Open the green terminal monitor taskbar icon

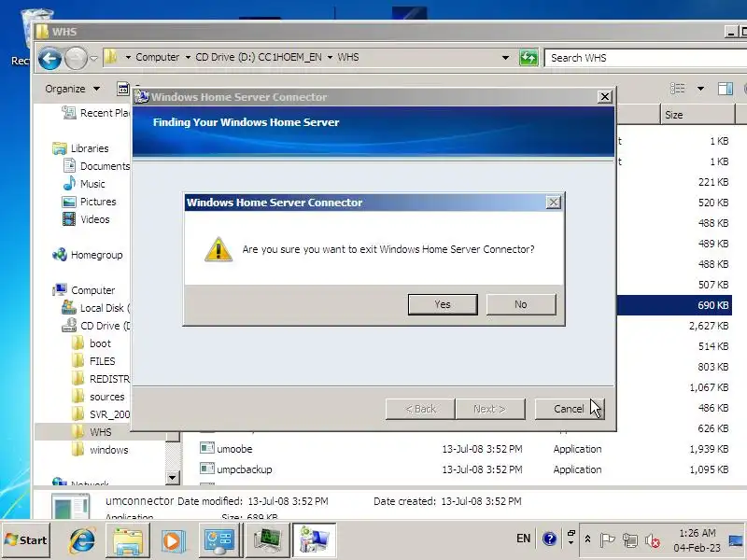point(268,540)
